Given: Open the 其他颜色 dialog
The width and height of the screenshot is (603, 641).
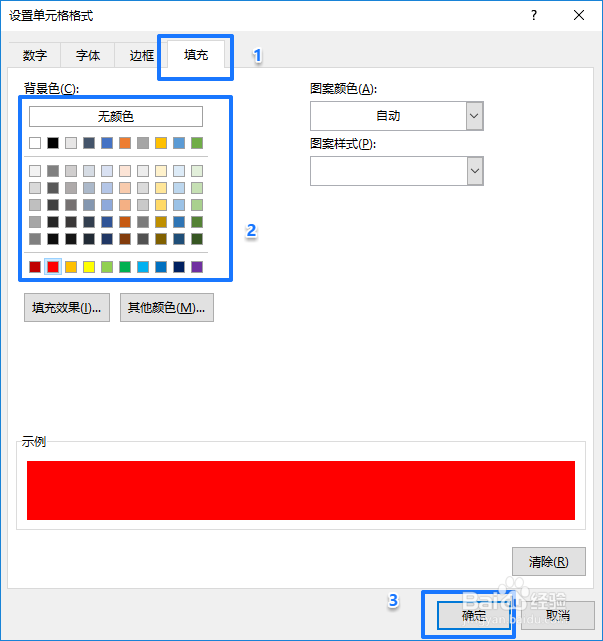Looking at the screenshot, I should pos(167,307).
